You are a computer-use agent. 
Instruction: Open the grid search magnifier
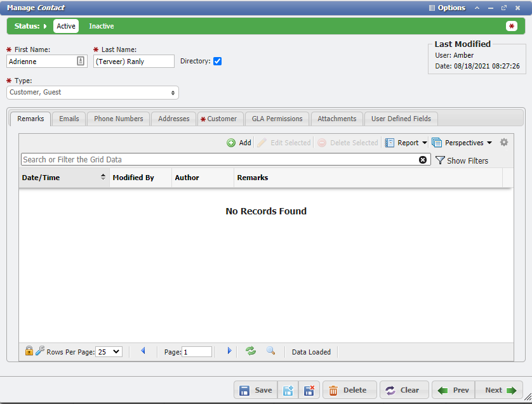[270, 351]
